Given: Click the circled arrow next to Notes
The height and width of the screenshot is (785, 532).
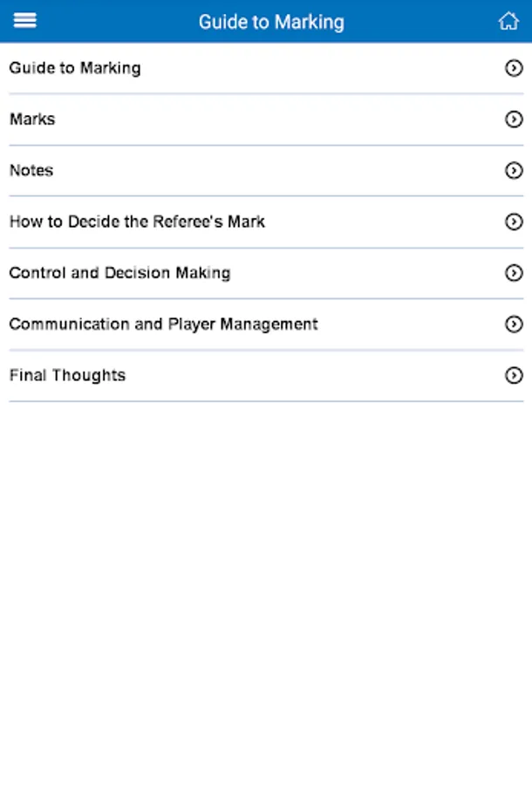Looking at the screenshot, I should pos(514,171).
